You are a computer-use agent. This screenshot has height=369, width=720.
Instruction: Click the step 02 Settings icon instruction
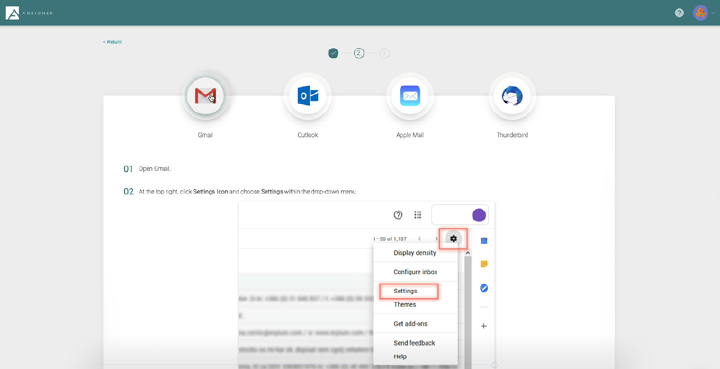pyautogui.click(x=248, y=191)
